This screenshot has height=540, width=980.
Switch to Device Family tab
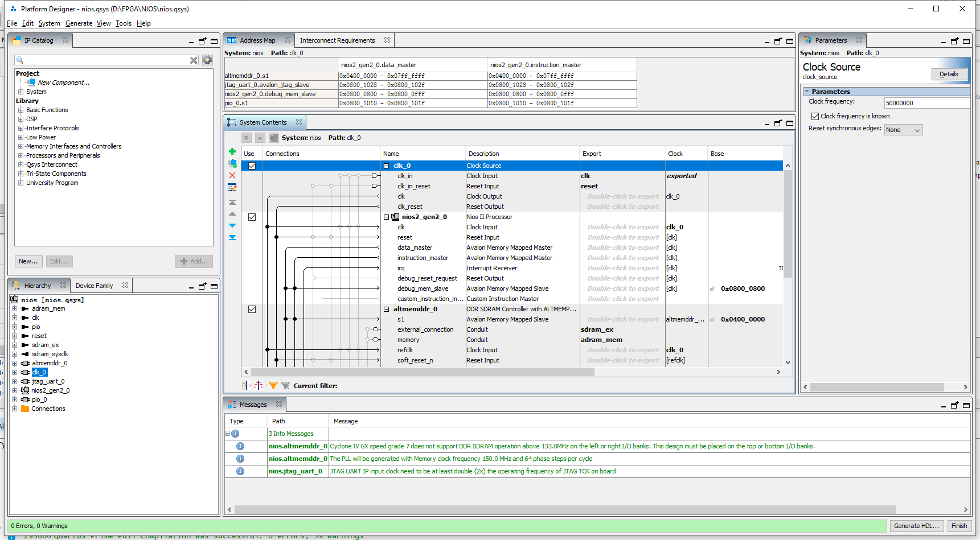click(x=94, y=286)
